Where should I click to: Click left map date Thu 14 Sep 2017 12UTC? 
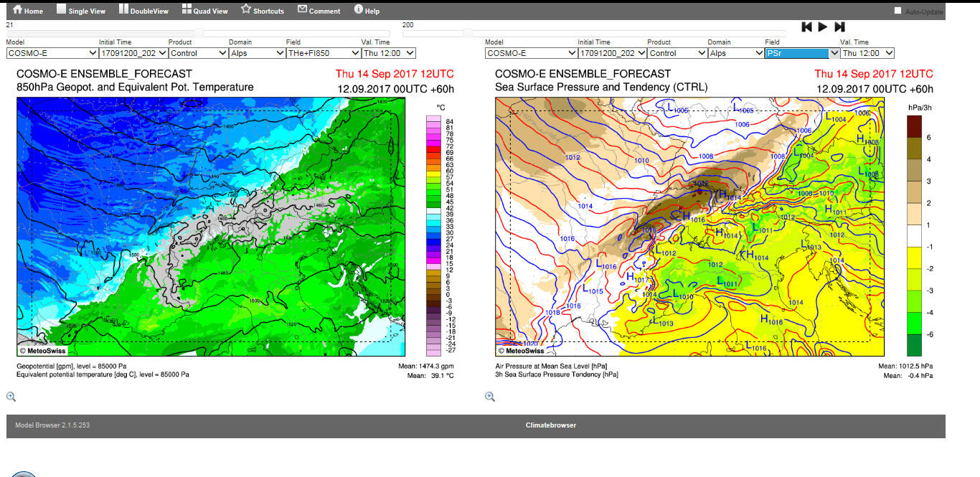395,74
